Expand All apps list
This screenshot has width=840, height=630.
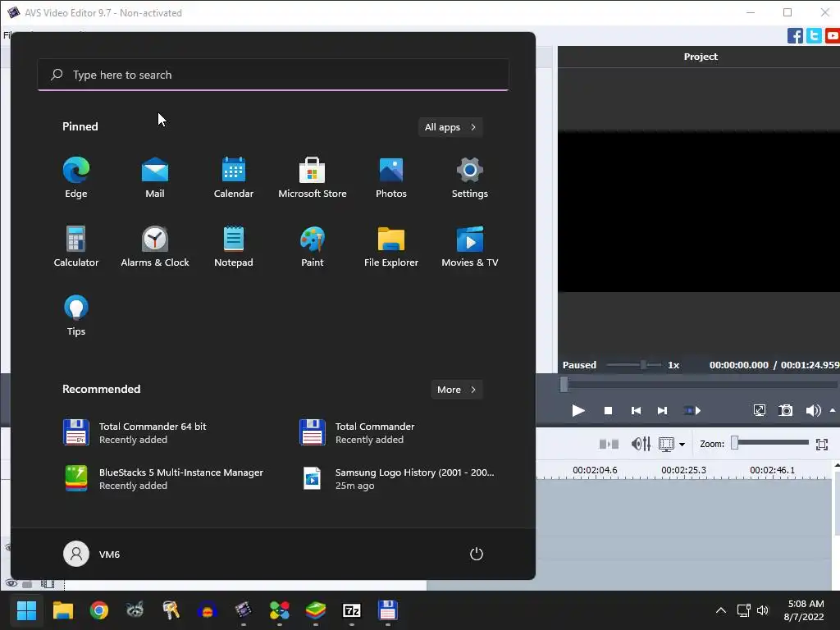click(450, 127)
